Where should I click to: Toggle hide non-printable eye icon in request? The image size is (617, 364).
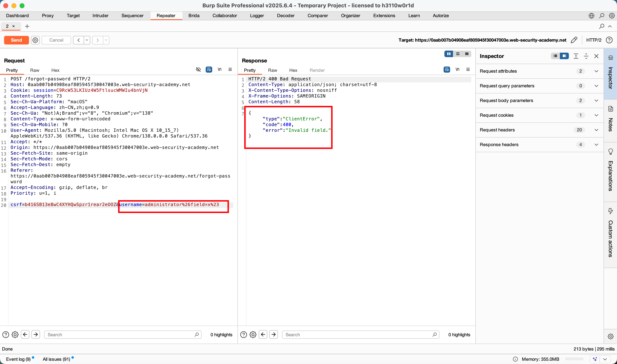pyautogui.click(x=198, y=69)
